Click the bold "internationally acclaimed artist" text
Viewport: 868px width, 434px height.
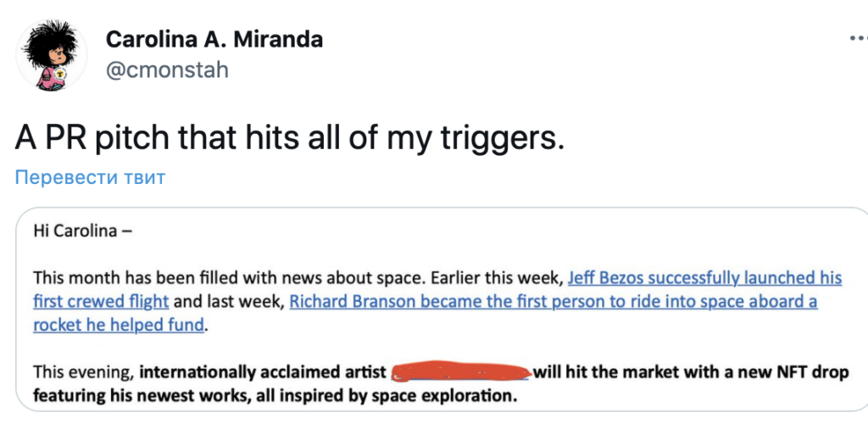pos(263,372)
